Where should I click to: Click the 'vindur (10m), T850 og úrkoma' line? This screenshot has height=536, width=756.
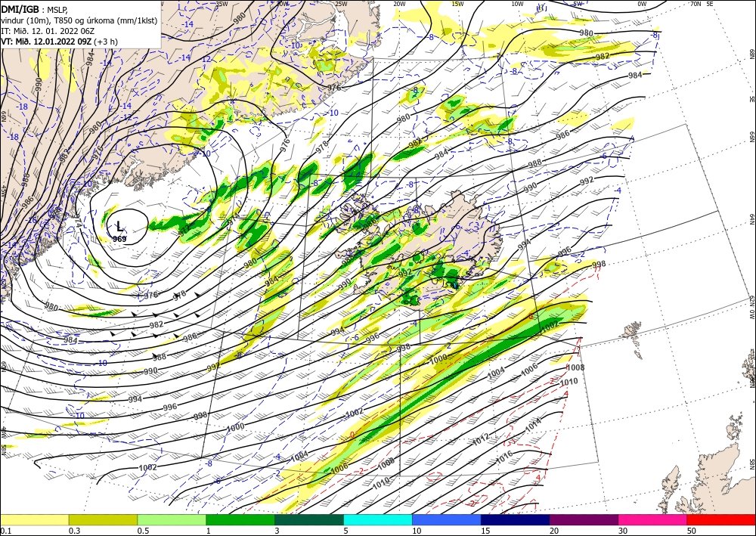[79, 20]
